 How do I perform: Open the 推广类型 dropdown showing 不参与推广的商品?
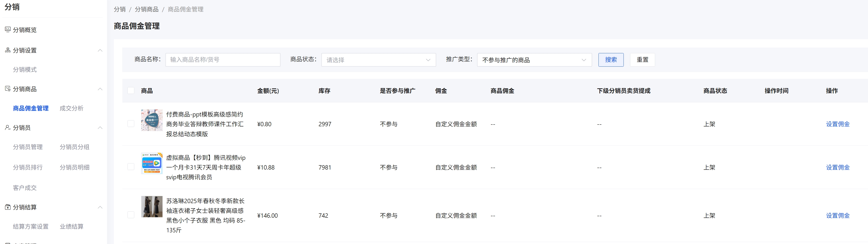[x=534, y=60]
